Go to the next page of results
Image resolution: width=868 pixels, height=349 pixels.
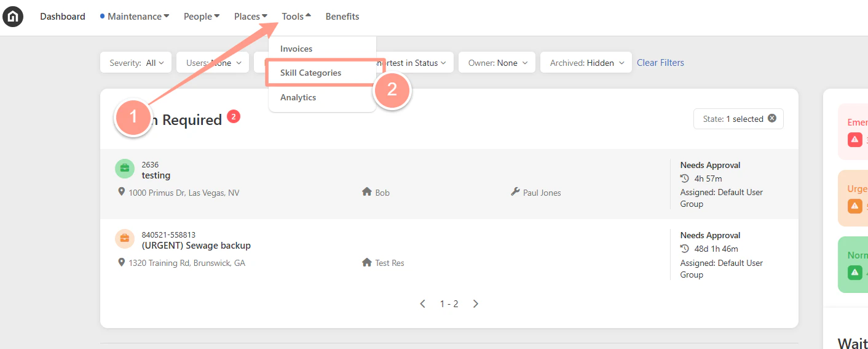[475, 303]
